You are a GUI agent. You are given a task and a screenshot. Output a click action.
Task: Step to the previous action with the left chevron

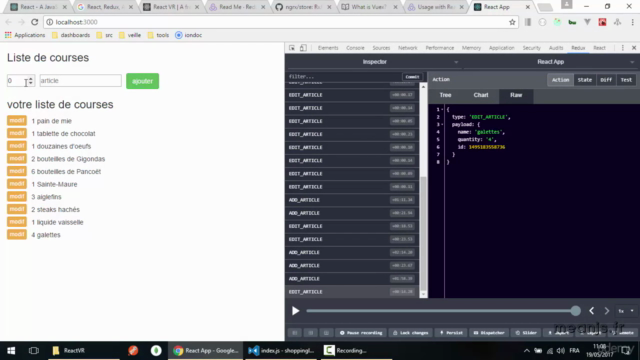point(591,311)
